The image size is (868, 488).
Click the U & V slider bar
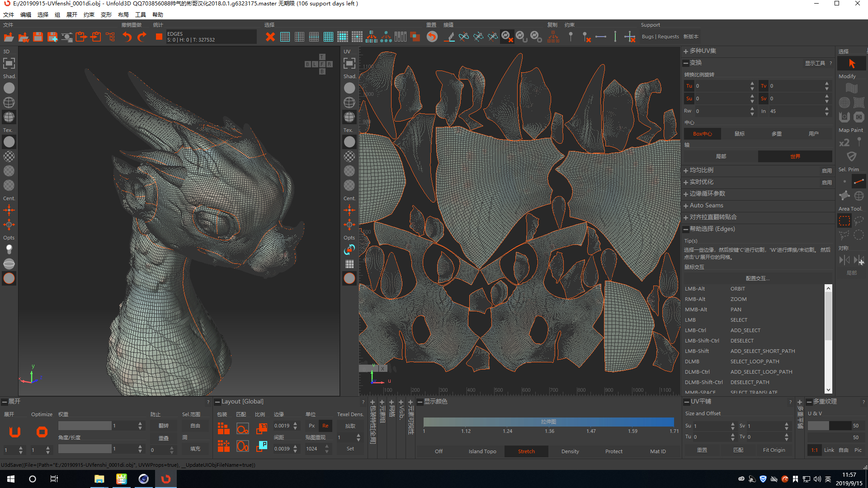(x=829, y=426)
